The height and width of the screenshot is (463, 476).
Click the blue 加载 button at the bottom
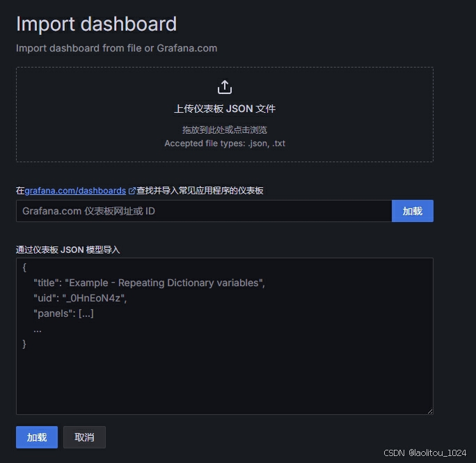(x=37, y=437)
